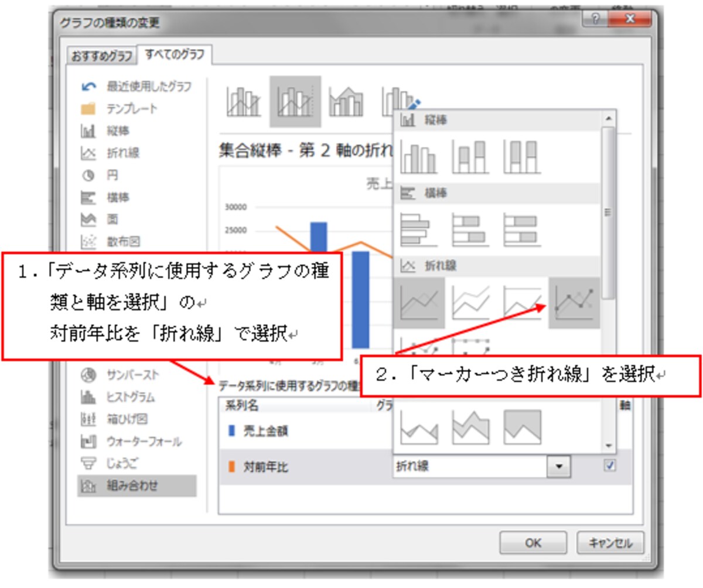Toggle secondary axis checkbox for 対前年比
Screen dimensions: 703x588
click(610, 466)
